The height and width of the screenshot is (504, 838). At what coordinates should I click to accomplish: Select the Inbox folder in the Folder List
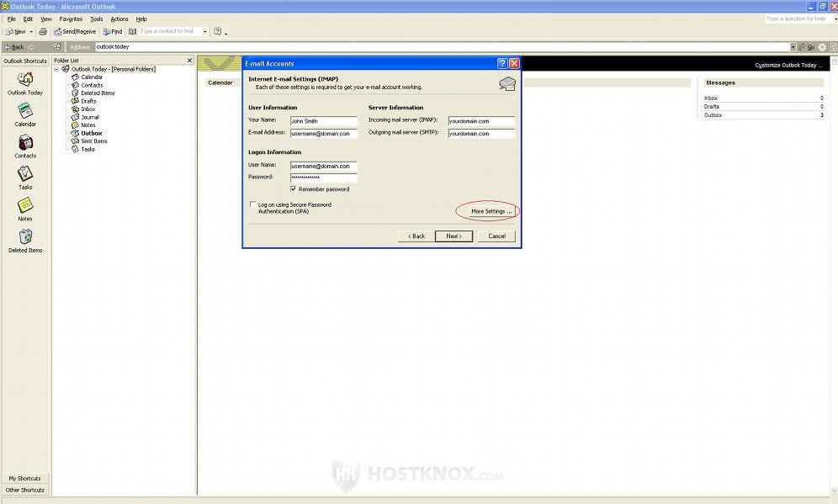(88, 109)
